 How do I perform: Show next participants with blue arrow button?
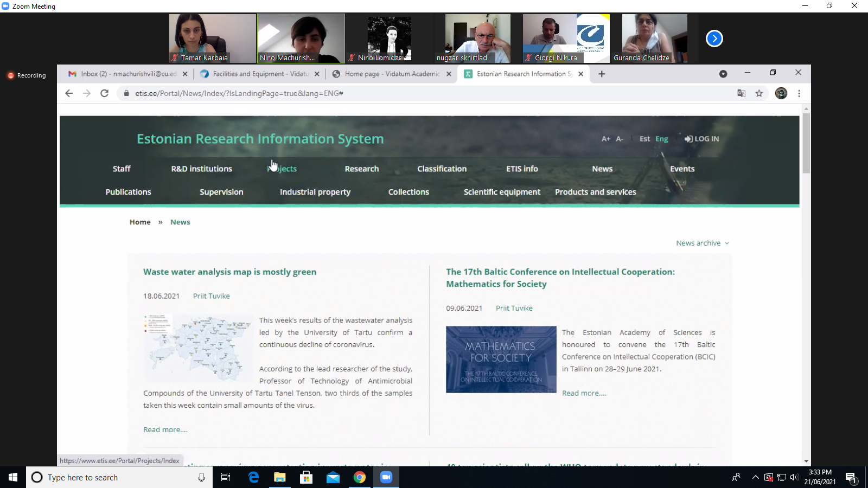tap(714, 38)
